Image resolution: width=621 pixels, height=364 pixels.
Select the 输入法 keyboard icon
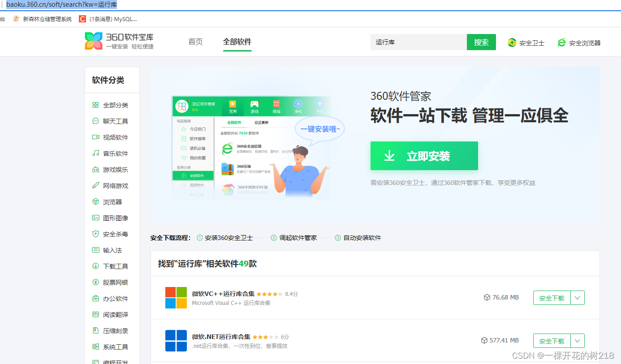point(95,250)
